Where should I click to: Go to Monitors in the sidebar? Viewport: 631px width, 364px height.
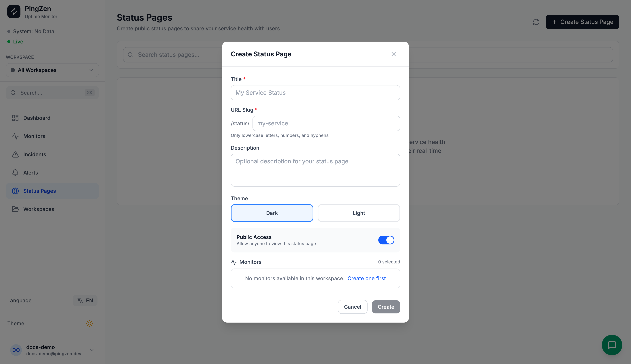[x=52, y=136]
